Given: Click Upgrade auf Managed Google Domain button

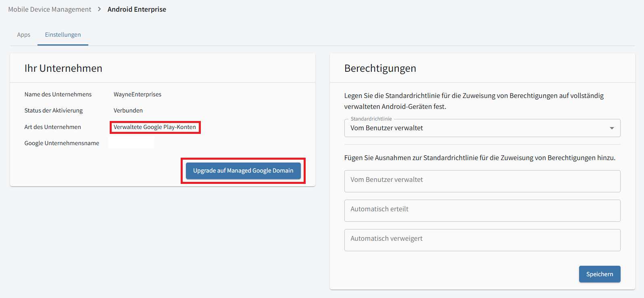Looking at the screenshot, I should coord(243,171).
